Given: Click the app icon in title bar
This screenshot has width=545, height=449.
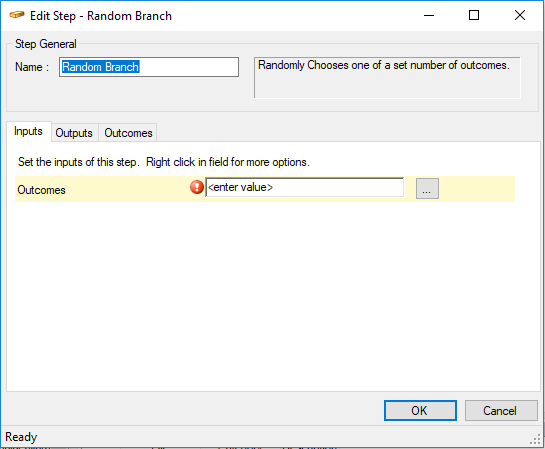Looking at the screenshot, I should (x=16, y=15).
